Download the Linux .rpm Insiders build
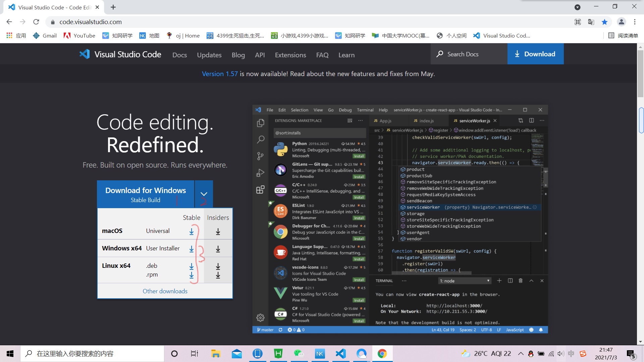Screen dimensions: 644x362 (x=218, y=275)
